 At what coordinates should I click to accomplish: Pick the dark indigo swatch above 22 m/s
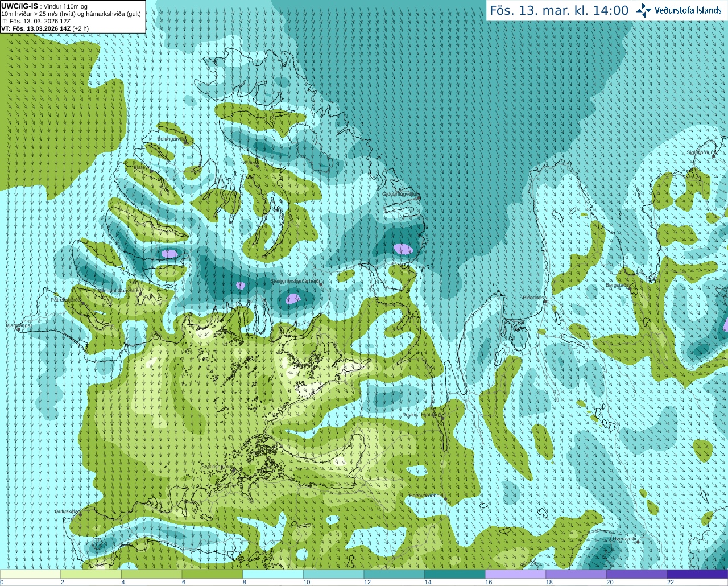click(697, 574)
